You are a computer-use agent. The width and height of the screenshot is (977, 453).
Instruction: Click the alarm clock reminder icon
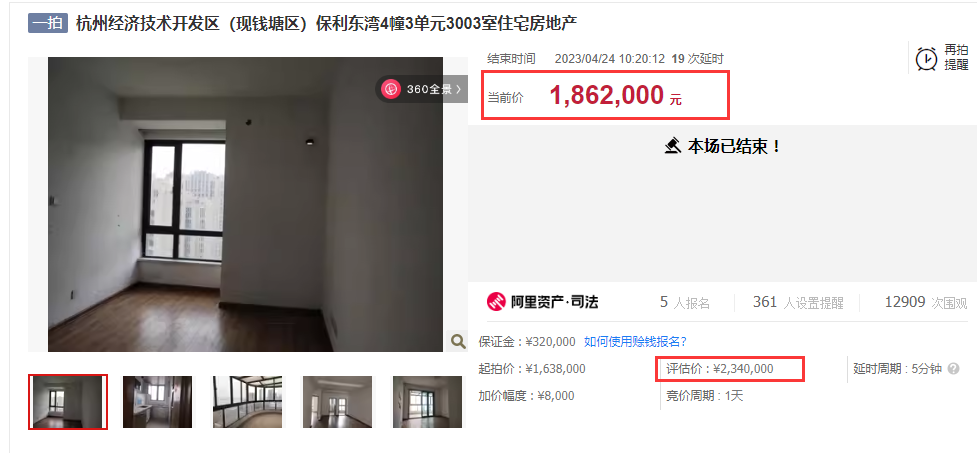tap(927, 58)
